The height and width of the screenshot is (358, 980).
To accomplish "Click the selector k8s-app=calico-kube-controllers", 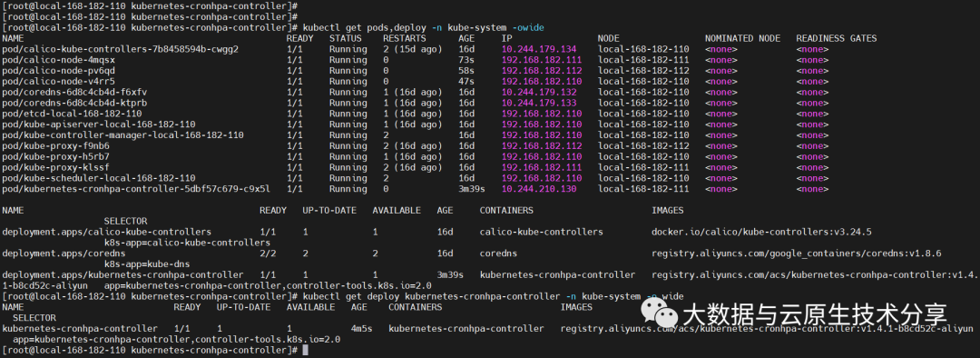I will click(x=187, y=243).
